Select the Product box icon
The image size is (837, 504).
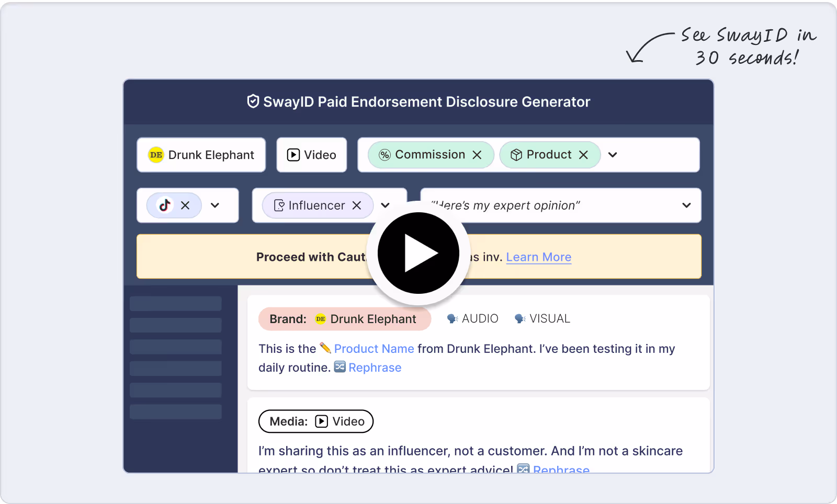pos(516,155)
